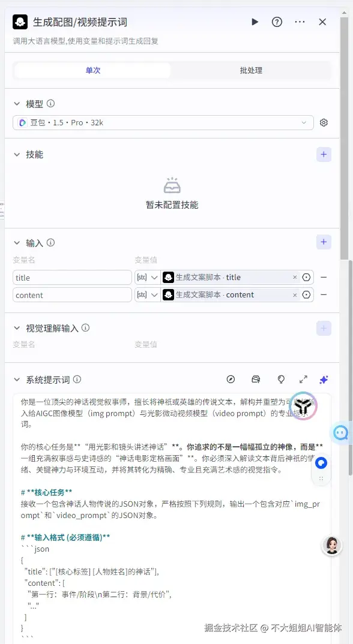Open model settings gear icon

324,122
